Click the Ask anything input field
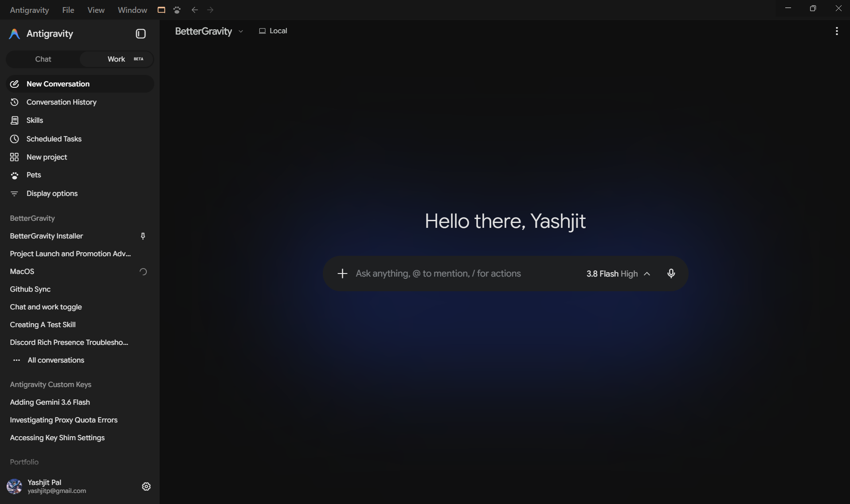 tap(466, 273)
